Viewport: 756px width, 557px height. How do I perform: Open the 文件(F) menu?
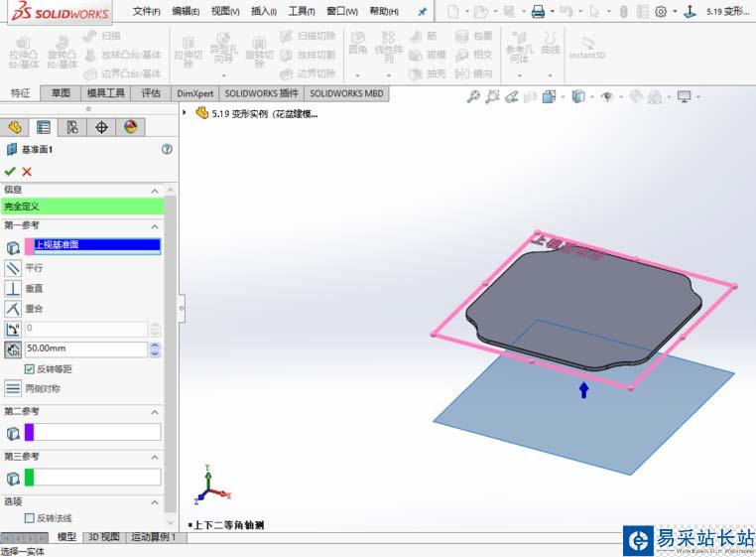[147, 11]
